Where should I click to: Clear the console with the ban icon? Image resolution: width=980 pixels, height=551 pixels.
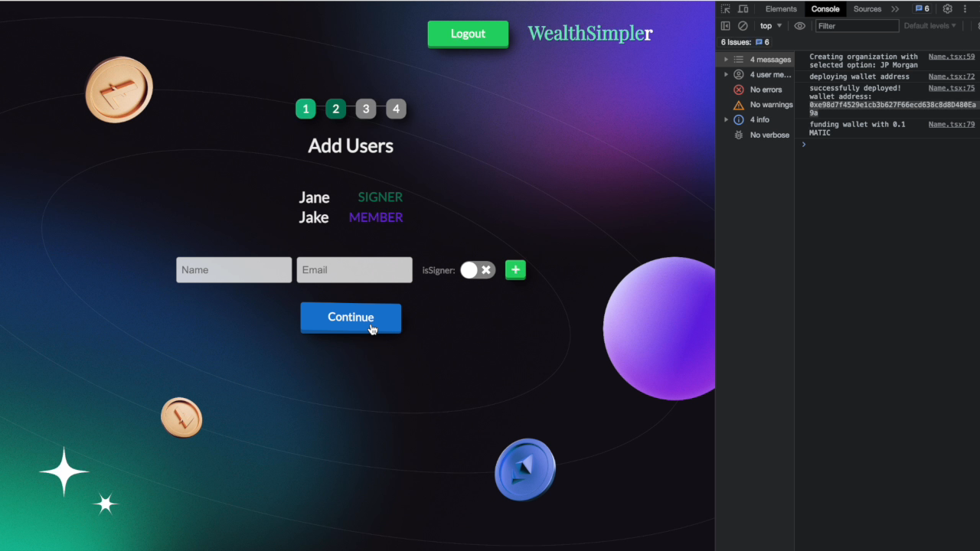743,26
